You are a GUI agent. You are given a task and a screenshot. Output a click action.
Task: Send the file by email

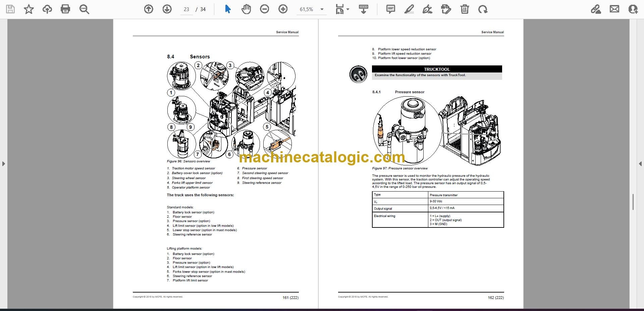click(614, 9)
